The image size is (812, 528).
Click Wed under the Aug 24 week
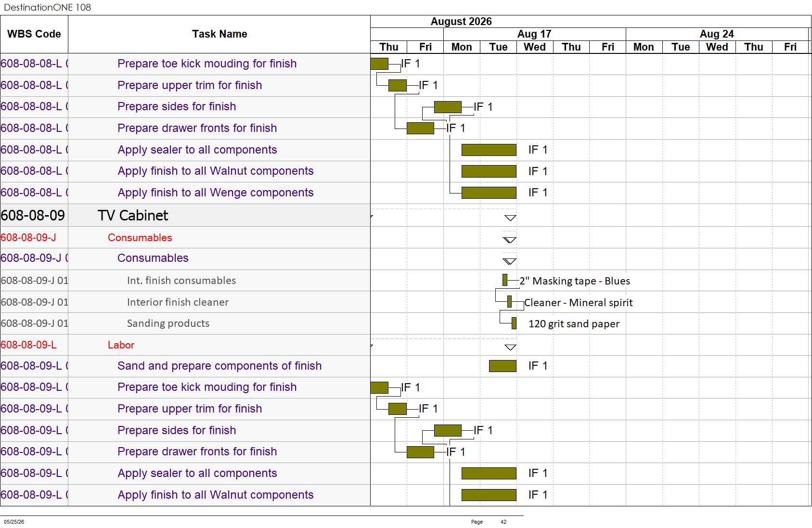coord(717,47)
